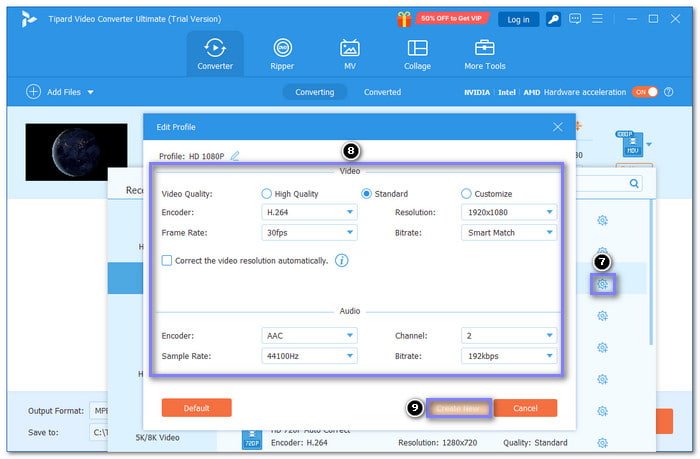This screenshot has height=459, width=700.
Task: Open the hamburger menu icon
Action: pos(597,19)
